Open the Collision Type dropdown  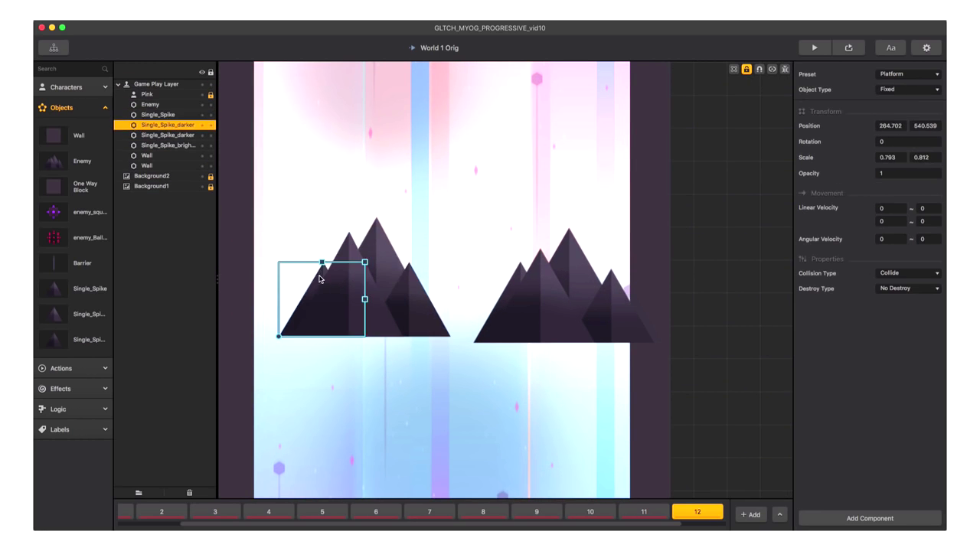coord(909,273)
